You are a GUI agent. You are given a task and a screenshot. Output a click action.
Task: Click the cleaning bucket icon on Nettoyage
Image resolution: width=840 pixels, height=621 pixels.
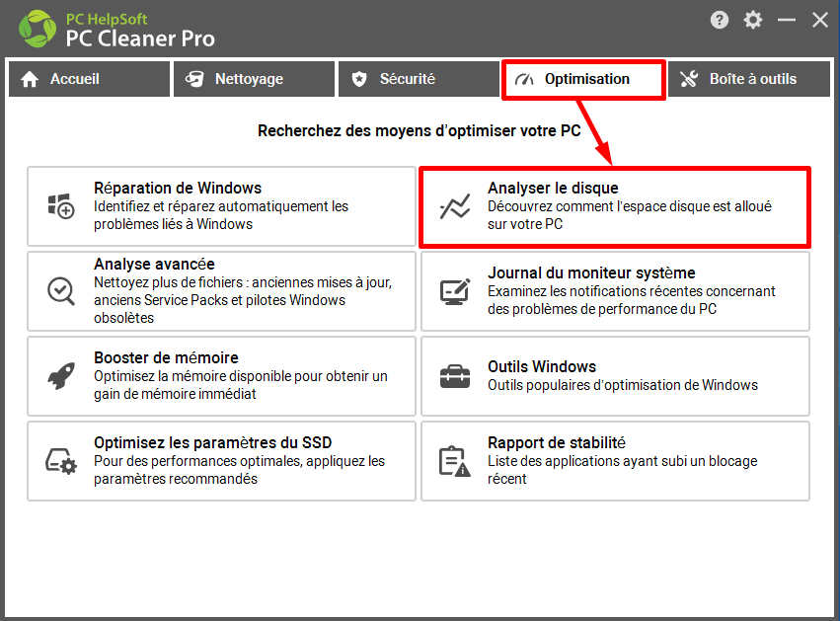194,79
